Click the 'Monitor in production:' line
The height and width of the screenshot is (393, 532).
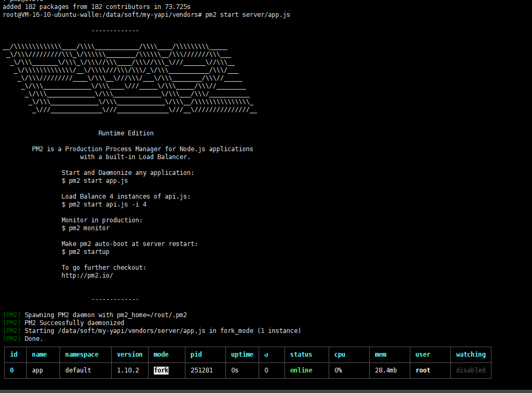[102, 220]
